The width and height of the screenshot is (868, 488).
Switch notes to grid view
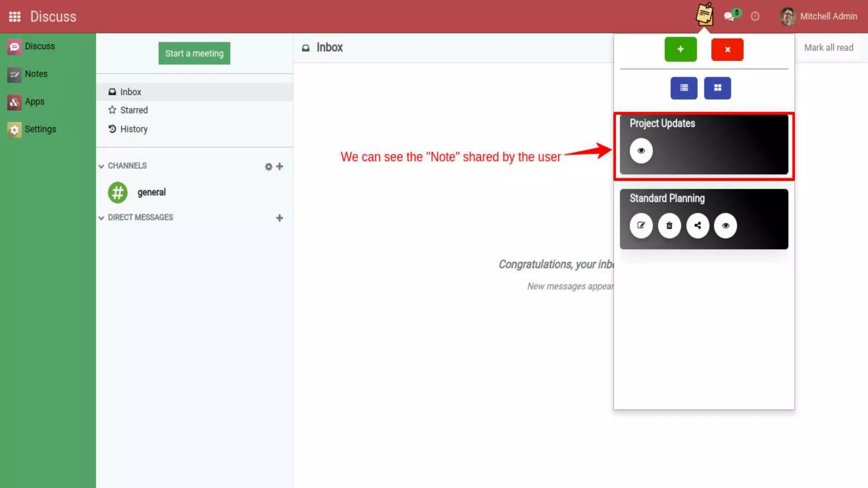click(717, 88)
